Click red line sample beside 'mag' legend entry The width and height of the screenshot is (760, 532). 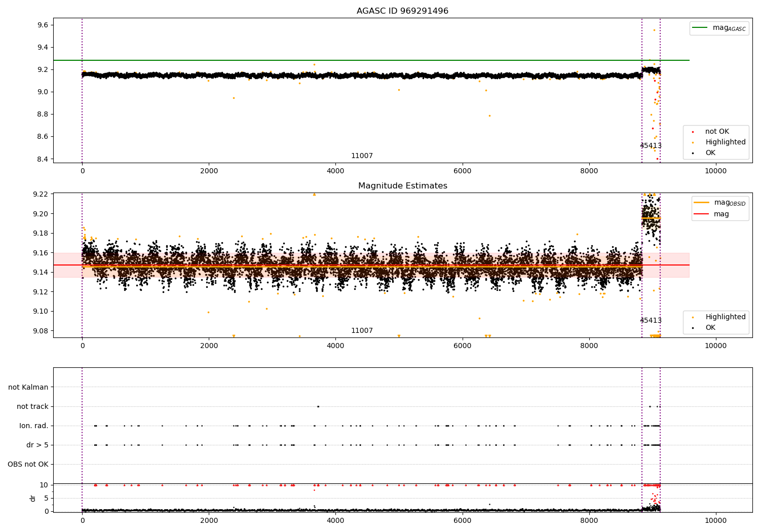pos(702,214)
